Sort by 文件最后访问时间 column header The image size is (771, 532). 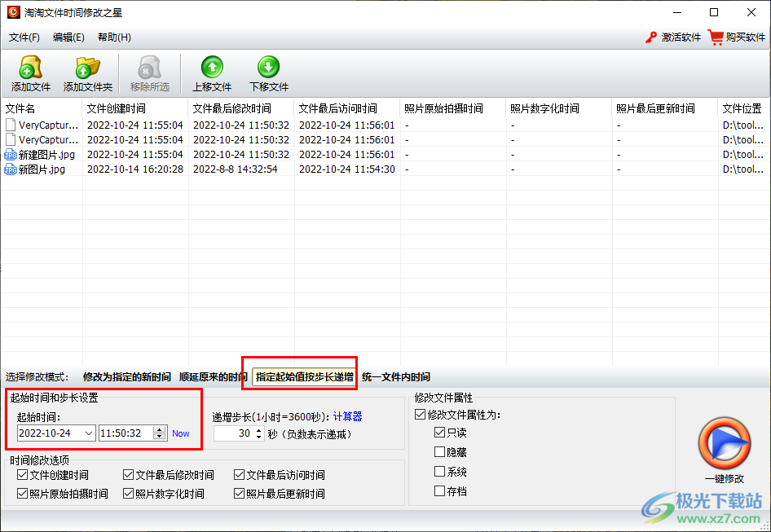click(347, 108)
